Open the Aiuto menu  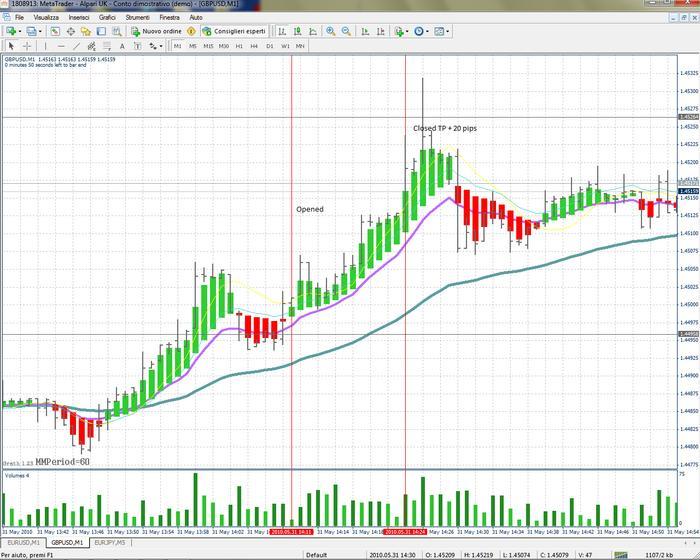click(196, 17)
